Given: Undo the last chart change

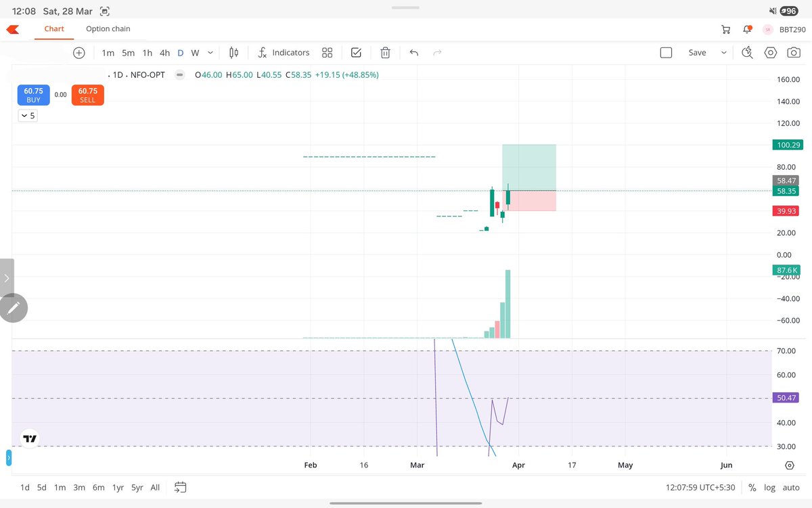Looking at the screenshot, I should [x=414, y=53].
